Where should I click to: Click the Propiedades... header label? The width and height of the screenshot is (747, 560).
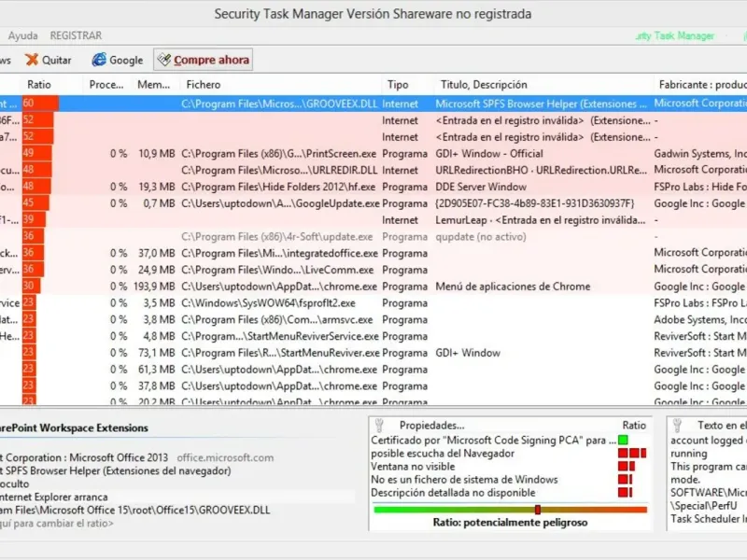coord(431,426)
